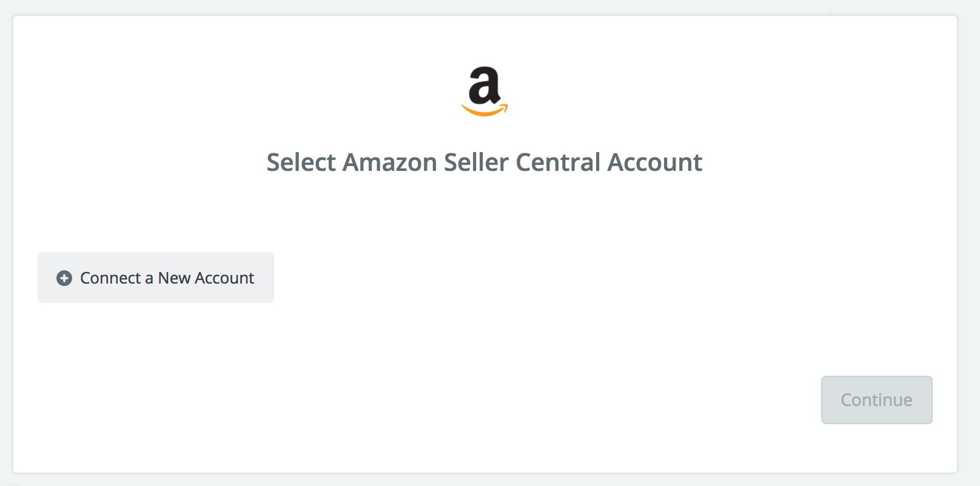This screenshot has height=486, width=980.
Task: Click the greyed-out Continue text
Action: pos(876,400)
